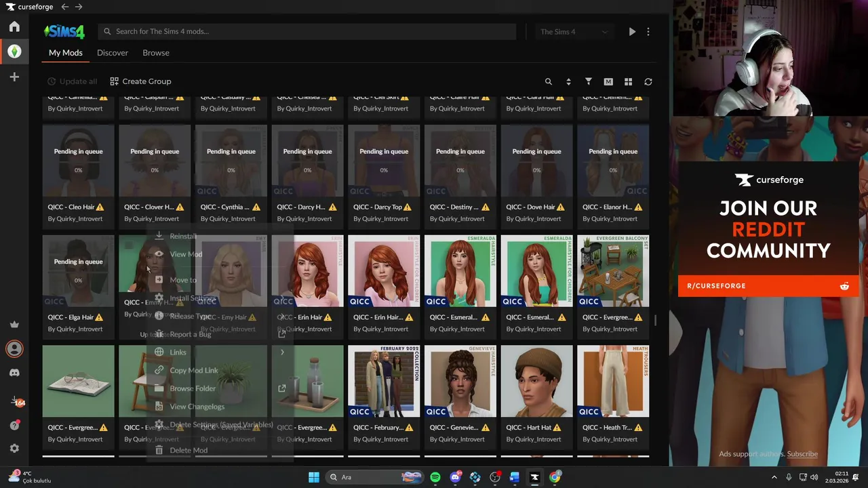
Task: Open Quirky_Introvert author link under Dove Hair
Action: click(534, 219)
